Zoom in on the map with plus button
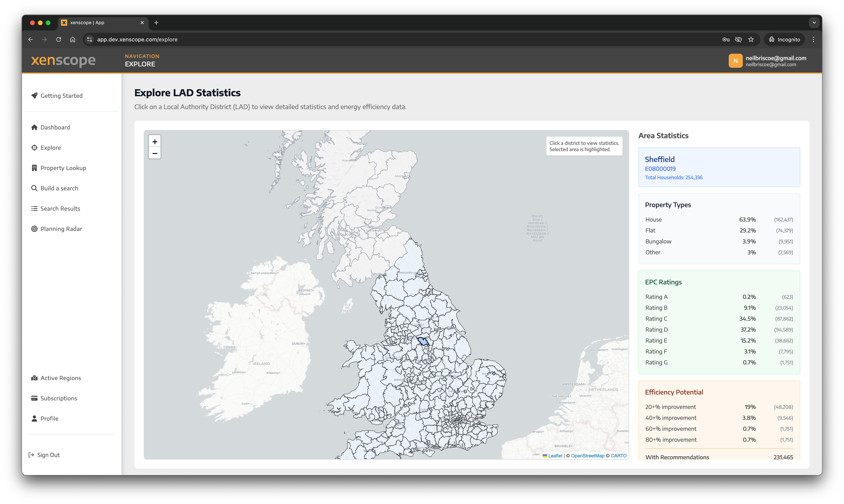This screenshot has width=844, height=504. click(155, 142)
